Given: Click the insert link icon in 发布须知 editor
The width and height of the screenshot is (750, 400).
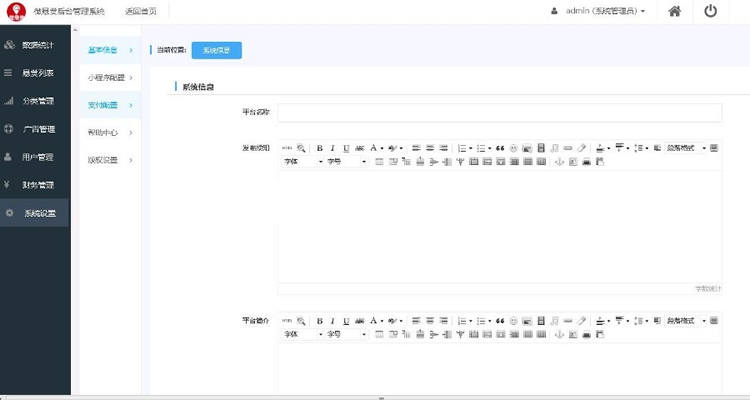Looking at the screenshot, I should (x=568, y=148).
